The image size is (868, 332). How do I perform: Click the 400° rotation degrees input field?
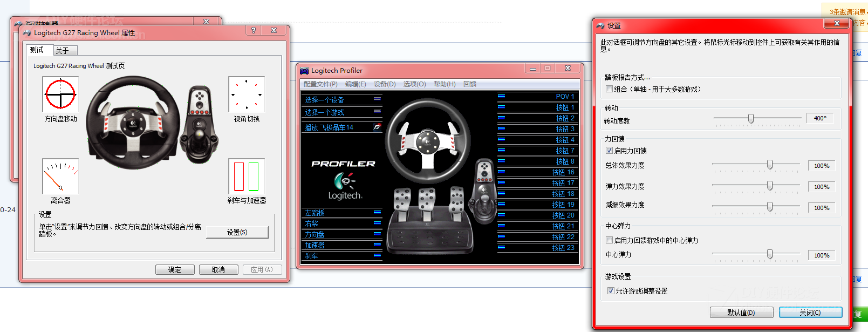(820, 118)
